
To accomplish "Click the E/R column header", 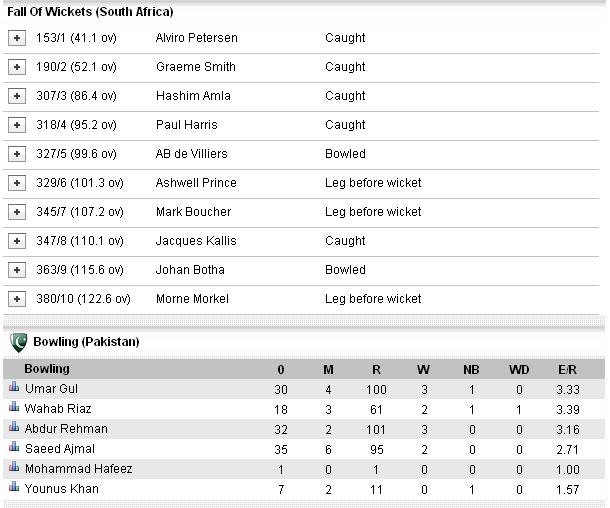I will 567,370.
